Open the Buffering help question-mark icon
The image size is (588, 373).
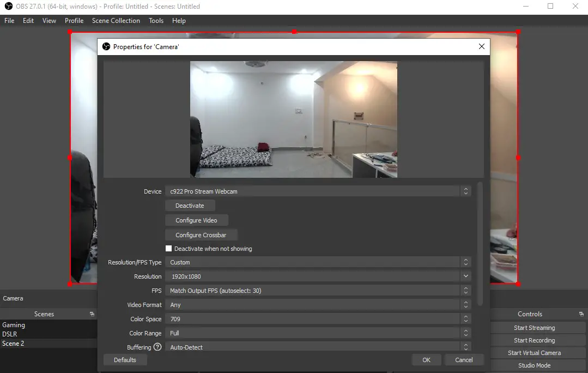click(x=157, y=347)
